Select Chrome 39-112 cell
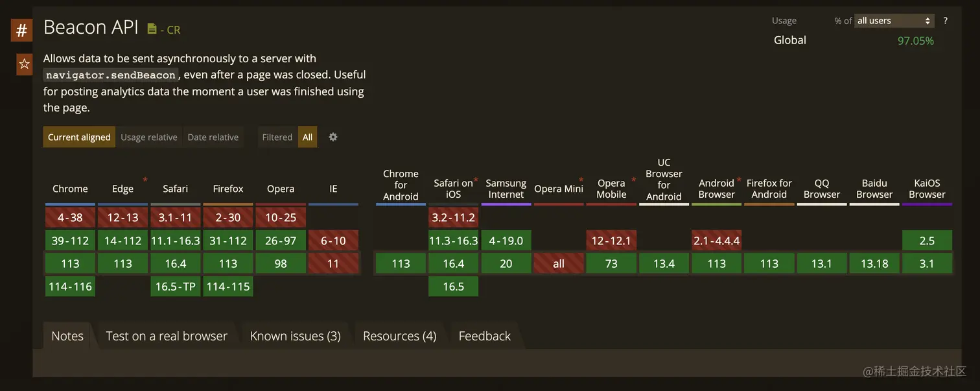Image resolution: width=980 pixels, height=391 pixels. 70,241
